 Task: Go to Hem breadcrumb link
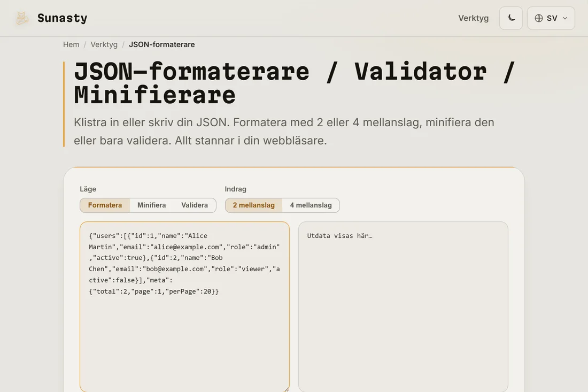[x=71, y=44]
